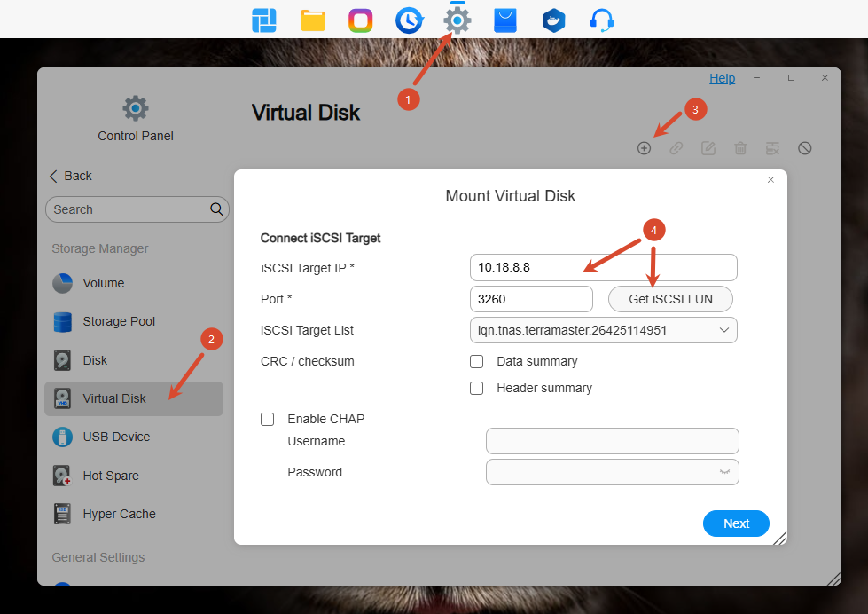Click the Storage Manager section heading

(x=100, y=248)
